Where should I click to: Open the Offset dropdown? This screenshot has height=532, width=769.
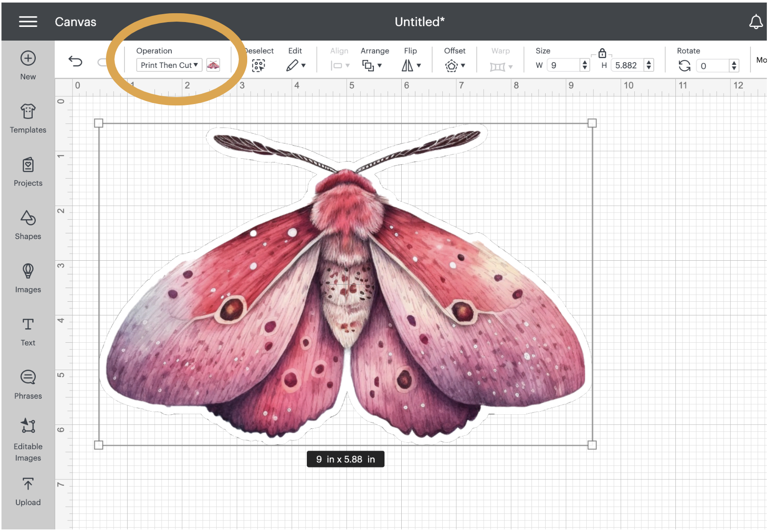click(x=454, y=65)
